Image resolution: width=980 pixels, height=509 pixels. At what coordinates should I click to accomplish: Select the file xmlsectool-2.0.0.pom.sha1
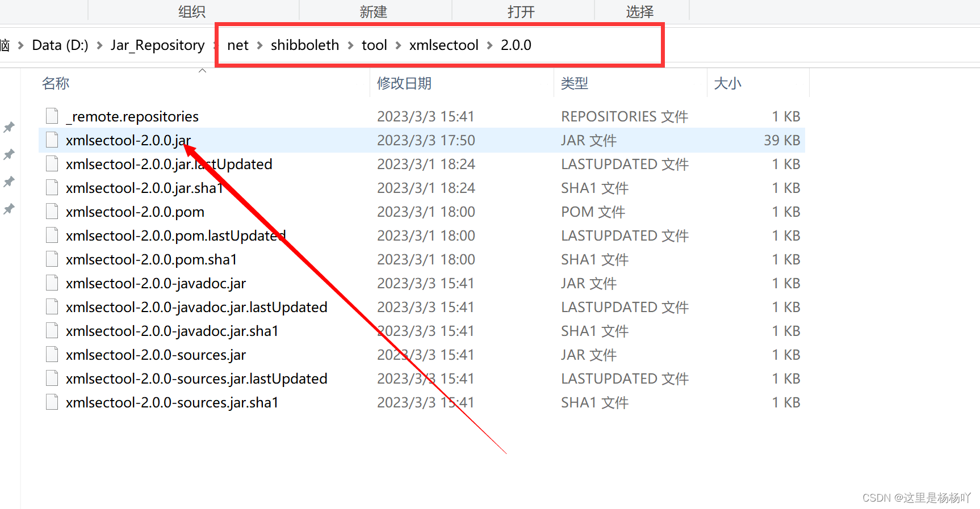tap(152, 259)
